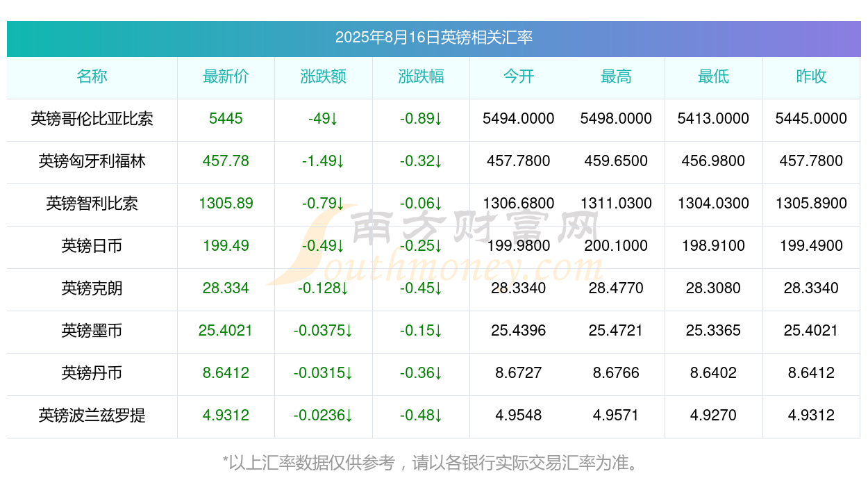Select latest price 4.9312
868x485 pixels.
click(x=226, y=416)
